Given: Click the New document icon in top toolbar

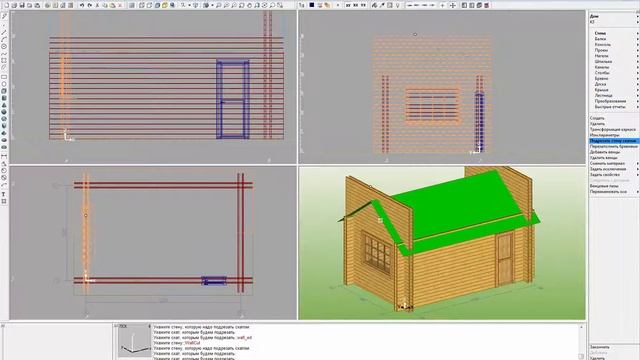Looking at the screenshot, I should tap(7, 5).
